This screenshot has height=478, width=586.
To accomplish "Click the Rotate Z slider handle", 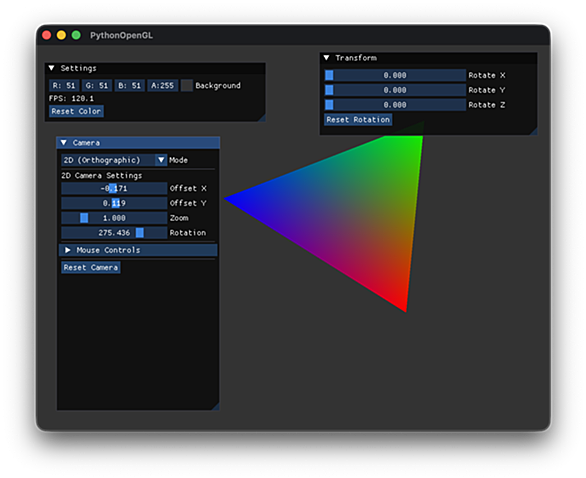I will pos(329,105).
